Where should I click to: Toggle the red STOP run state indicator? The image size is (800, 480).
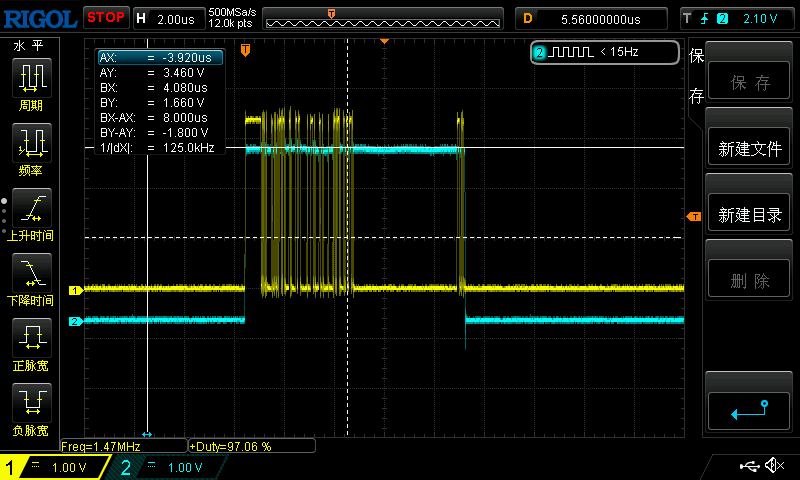pos(105,17)
